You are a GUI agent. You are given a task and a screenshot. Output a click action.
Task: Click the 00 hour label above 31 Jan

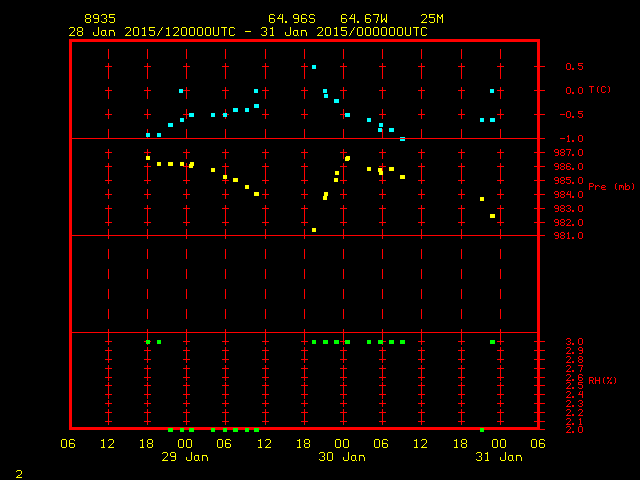pos(499,444)
